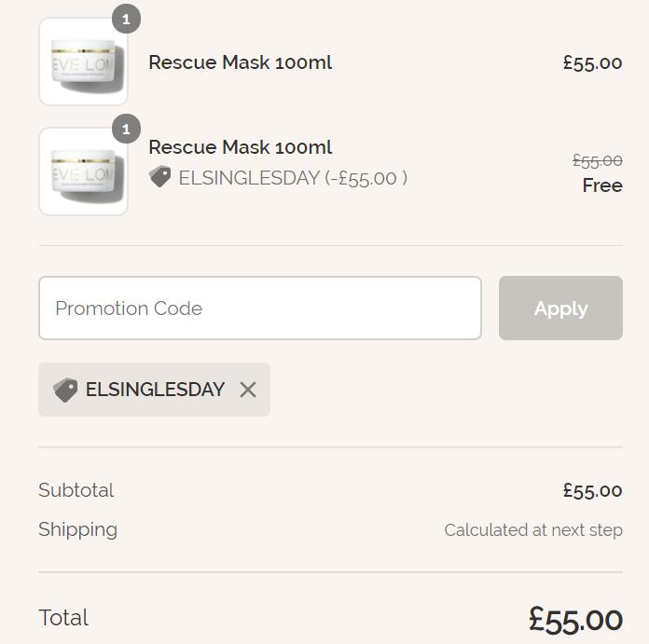Click the Free price label
This screenshot has width=649, height=644.
(x=602, y=185)
